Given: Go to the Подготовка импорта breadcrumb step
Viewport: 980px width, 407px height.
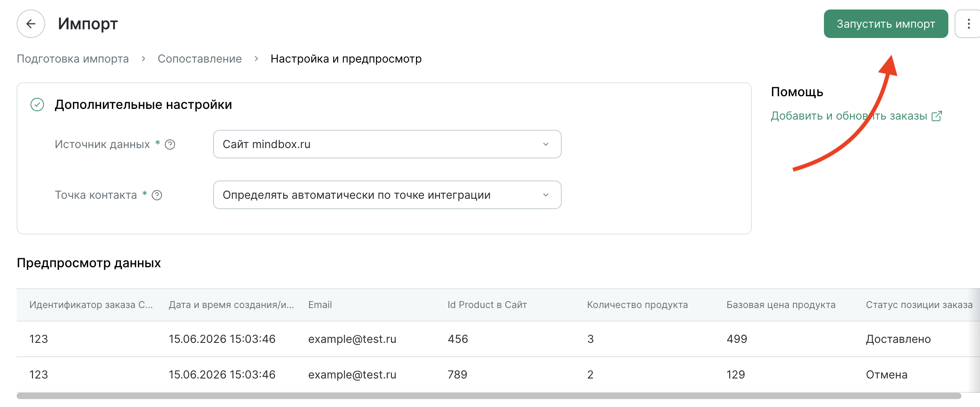Looking at the screenshot, I should (x=73, y=59).
